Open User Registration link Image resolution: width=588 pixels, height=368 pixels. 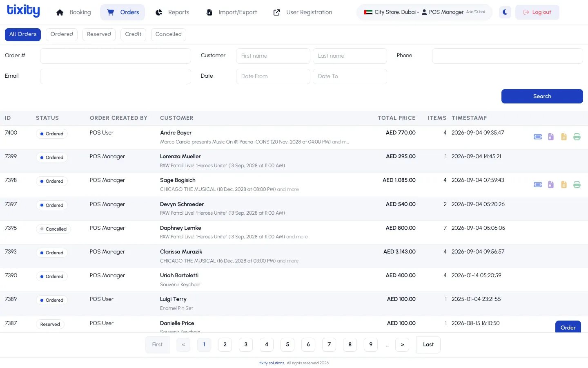pos(303,12)
